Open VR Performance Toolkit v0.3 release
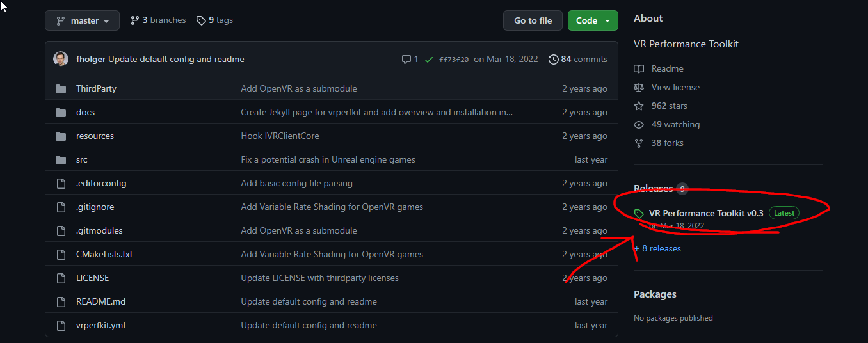Image resolution: width=868 pixels, height=343 pixels. (x=706, y=213)
